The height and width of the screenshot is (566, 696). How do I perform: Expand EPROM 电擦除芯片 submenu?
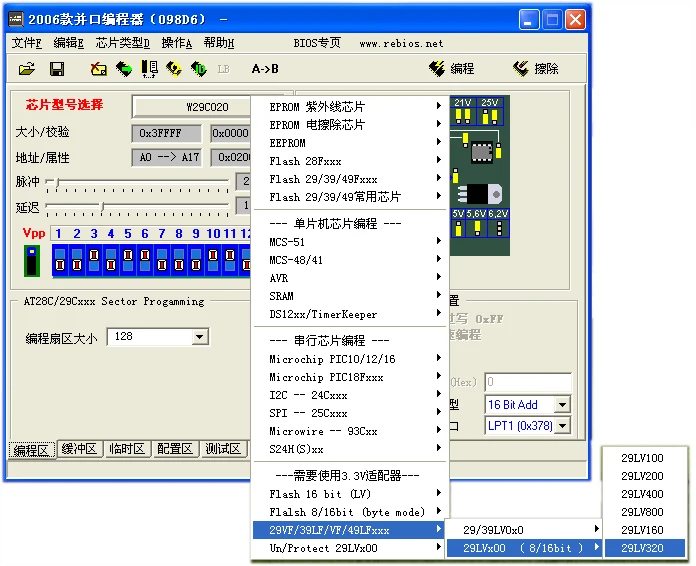[x=350, y=125]
